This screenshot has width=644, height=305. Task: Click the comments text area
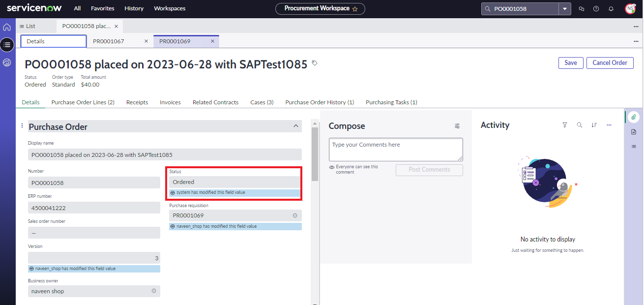click(x=396, y=149)
